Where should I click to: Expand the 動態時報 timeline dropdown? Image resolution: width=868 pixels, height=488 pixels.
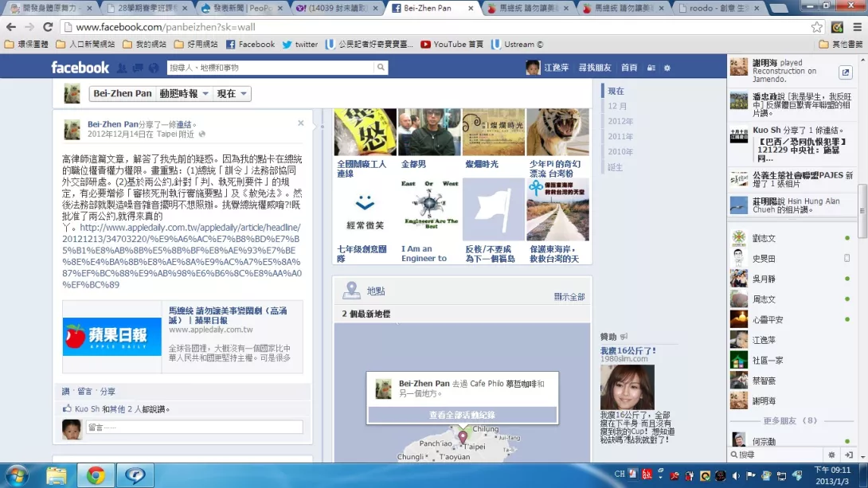184,93
